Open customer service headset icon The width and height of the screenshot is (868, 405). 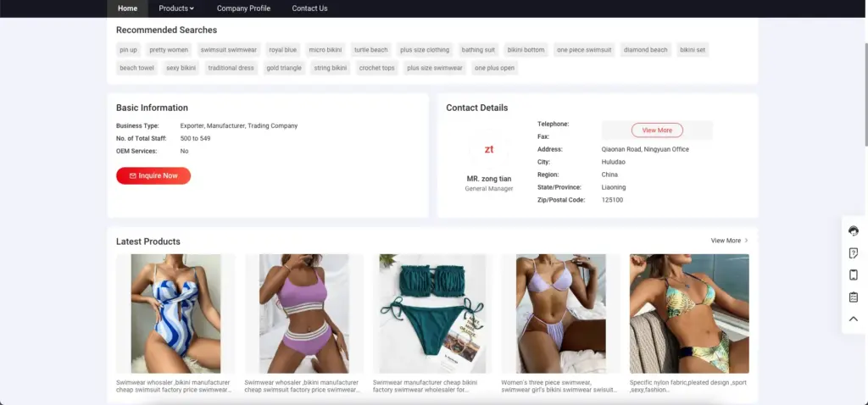pyautogui.click(x=853, y=230)
